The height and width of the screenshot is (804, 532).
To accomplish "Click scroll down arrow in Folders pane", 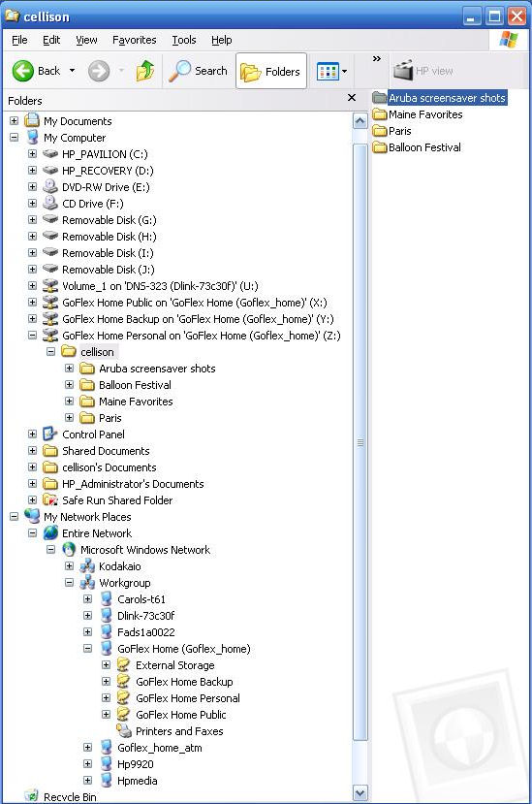I will (x=360, y=792).
